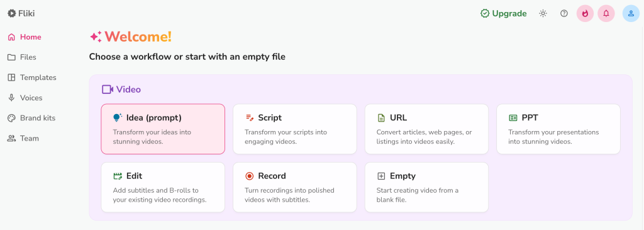This screenshot has height=230, width=644.
Task: Click the Fliki brand name
Action: coord(26,14)
